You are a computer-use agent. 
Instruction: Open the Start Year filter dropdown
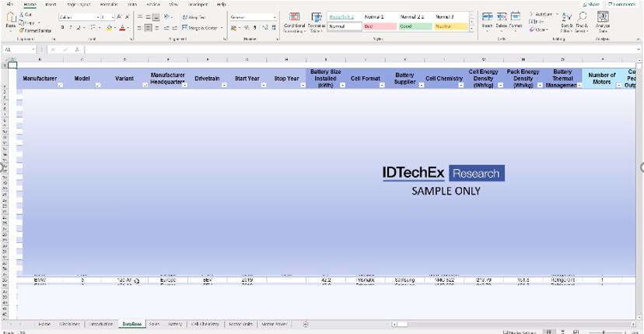click(264, 85)
